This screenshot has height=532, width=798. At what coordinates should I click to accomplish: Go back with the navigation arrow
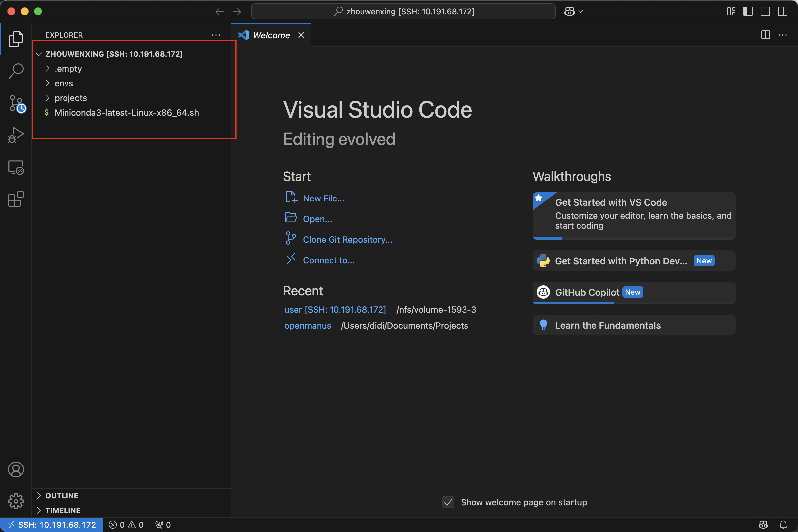[220, 12]
